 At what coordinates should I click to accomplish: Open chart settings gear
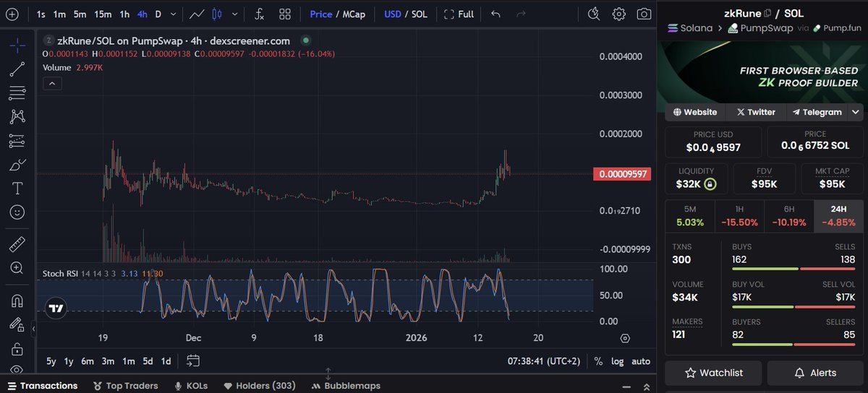point(618,14)
